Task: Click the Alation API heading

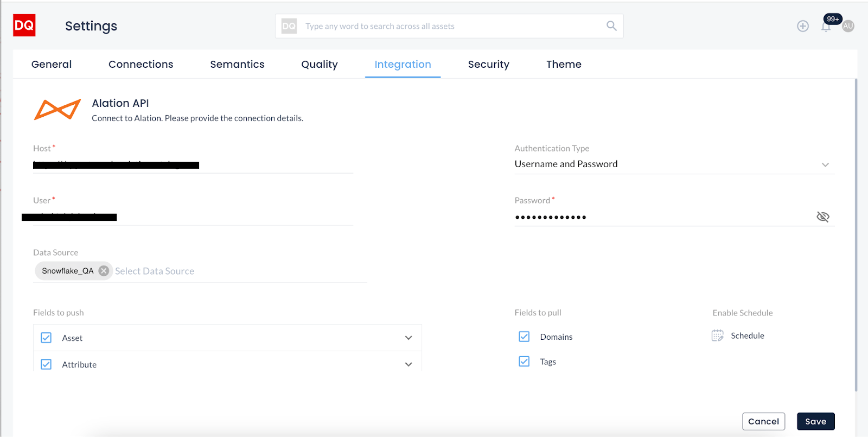Action: coord(120,103)
